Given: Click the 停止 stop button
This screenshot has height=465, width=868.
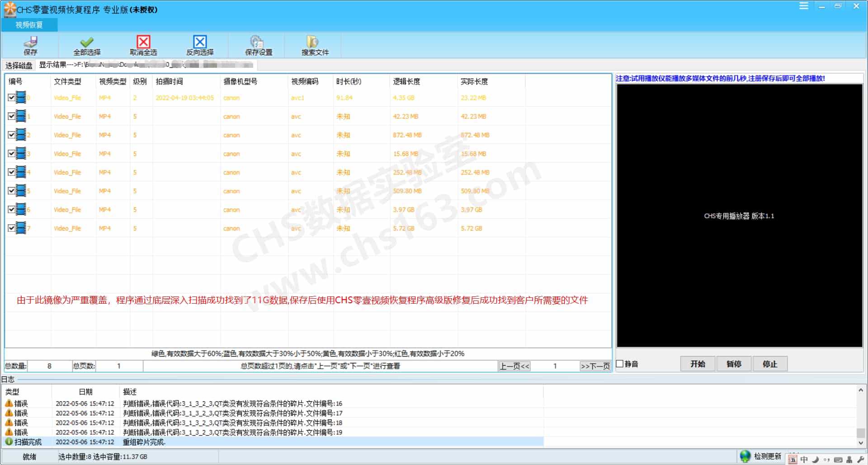Looking at the screenshot, I should (770, 364).
